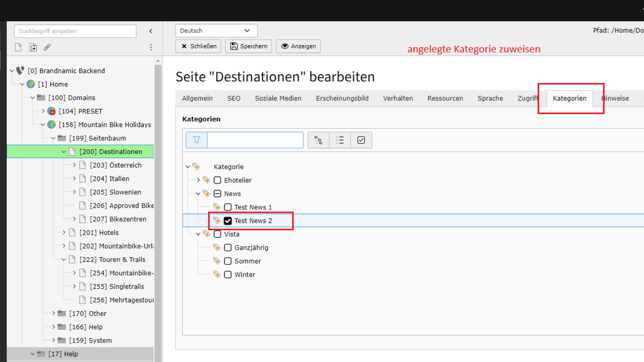The height and width of the screenshot is (362, 644).
Task: Open the Erscheinungsbild tab
Action: click(x=342, y=98)
